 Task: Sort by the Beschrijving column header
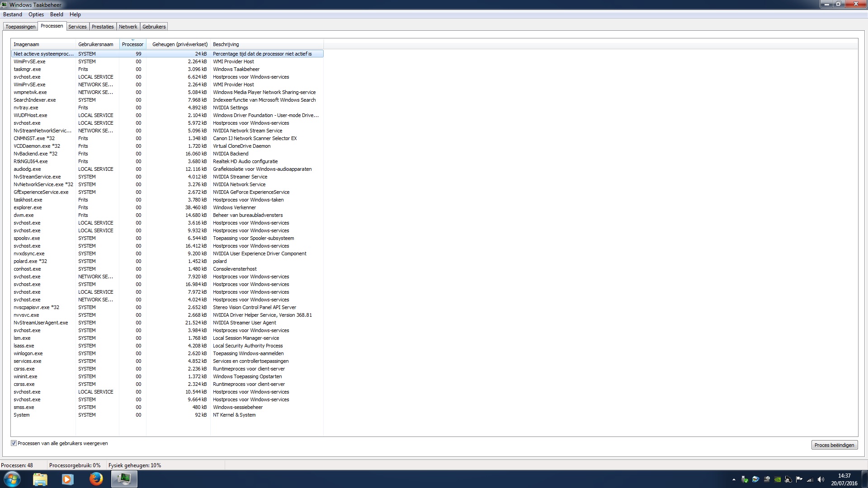[x=267, y=44]
